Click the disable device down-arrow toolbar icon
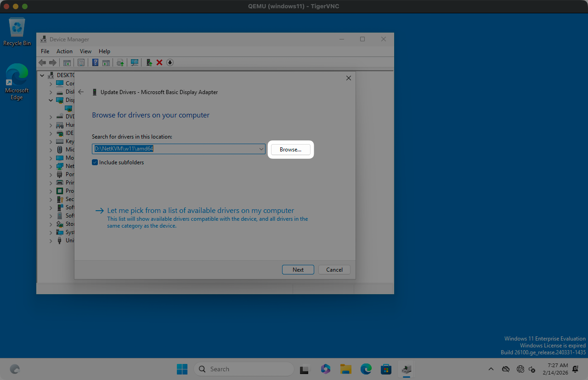The image size is (588, 380). click(170, 62)
